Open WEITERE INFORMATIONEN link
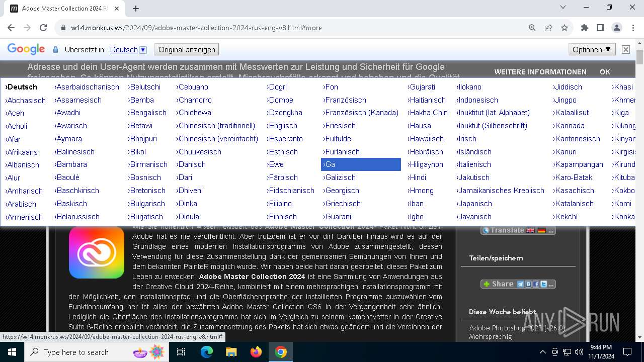Screen dimensions: 644x362 tap(540, 72)
